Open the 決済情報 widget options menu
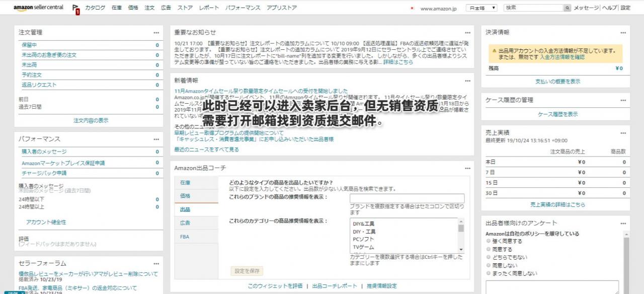644x294 pixels. point(623,33)
